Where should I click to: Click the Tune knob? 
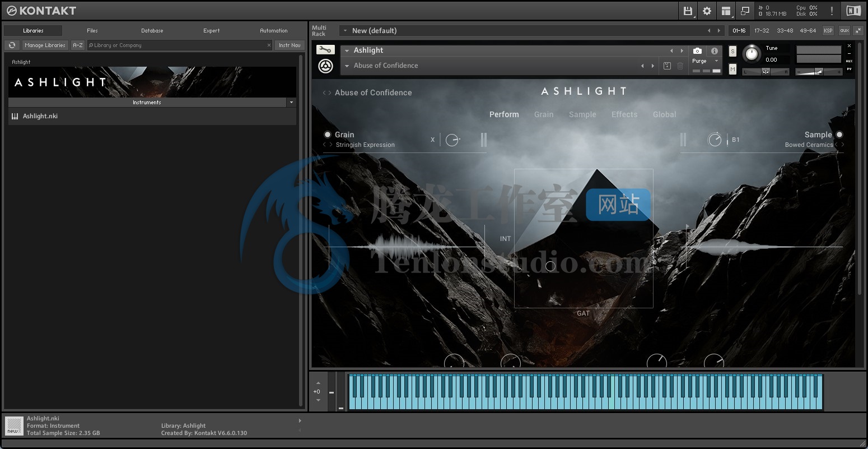point(752,54)
